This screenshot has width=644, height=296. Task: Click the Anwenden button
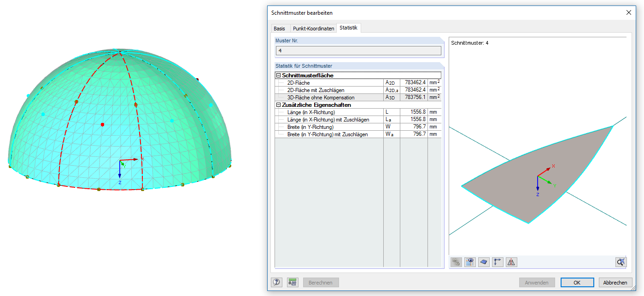[537, 283]
